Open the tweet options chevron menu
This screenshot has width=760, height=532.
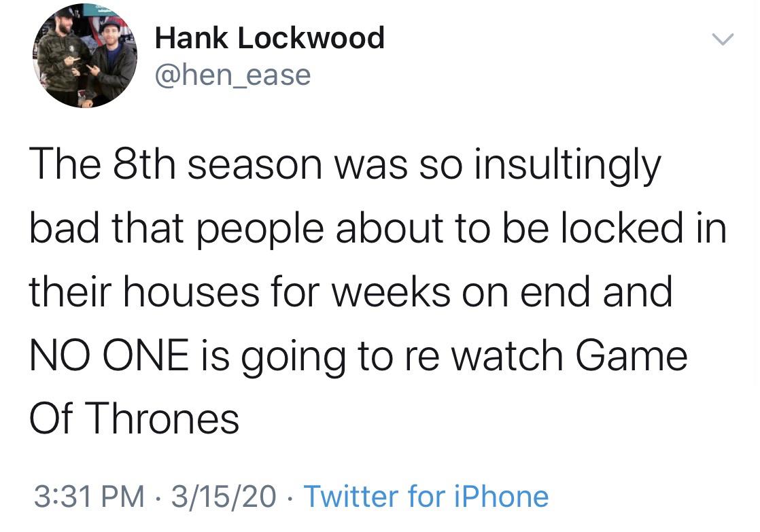(723, 41)
